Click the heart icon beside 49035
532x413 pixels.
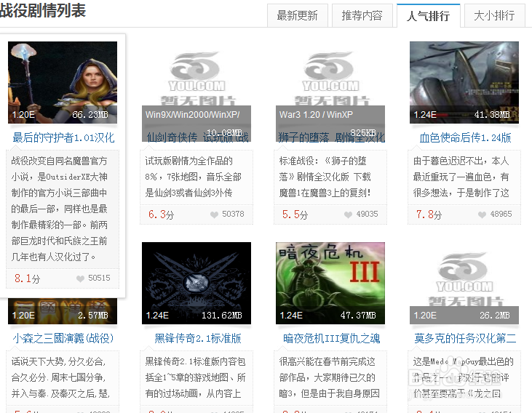click(348, 214)
